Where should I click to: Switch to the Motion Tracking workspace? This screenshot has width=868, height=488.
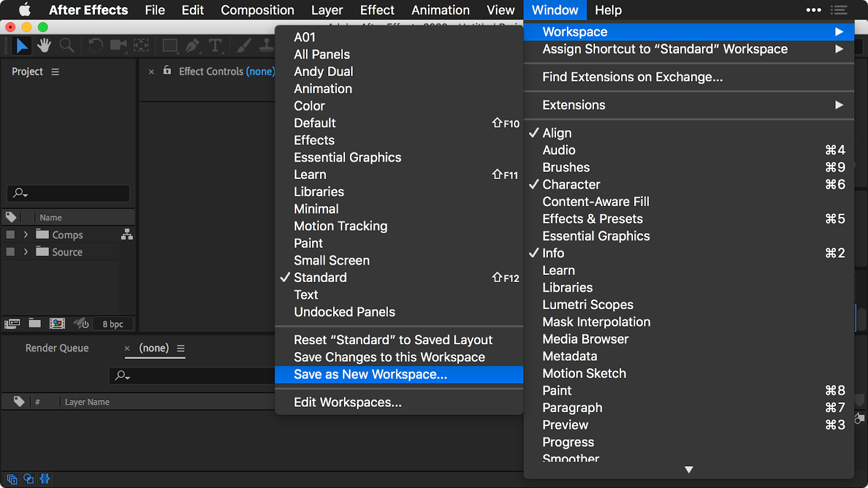click(x=341, y=226)
